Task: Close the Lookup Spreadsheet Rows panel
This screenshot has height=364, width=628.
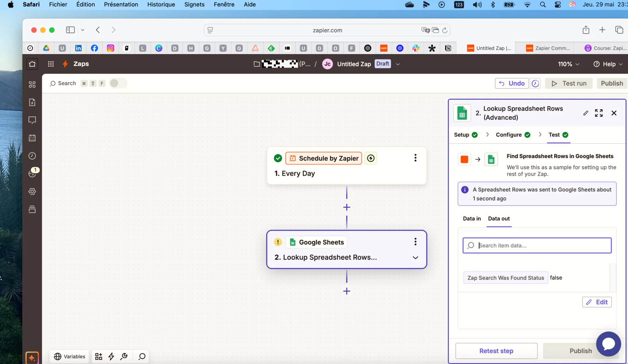Action: (x=614, y=113)
